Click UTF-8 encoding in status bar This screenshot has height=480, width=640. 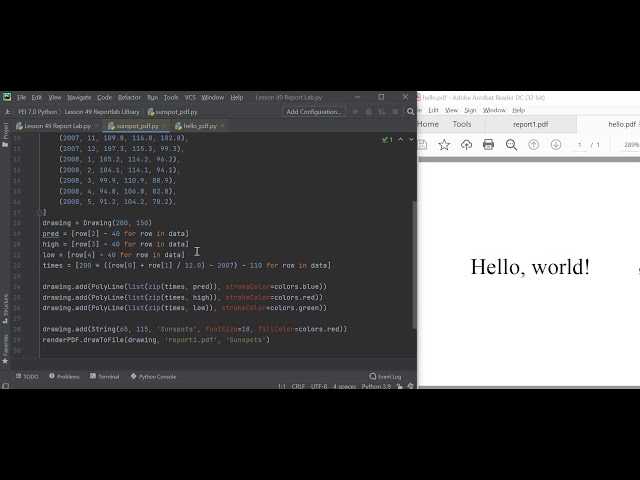(x=319, y=386)
